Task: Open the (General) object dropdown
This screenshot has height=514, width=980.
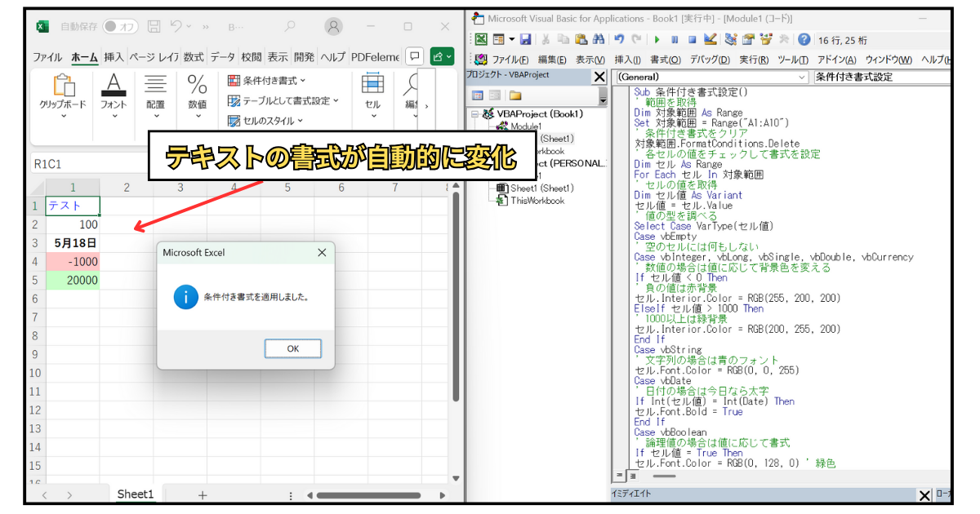Action: 710,77
